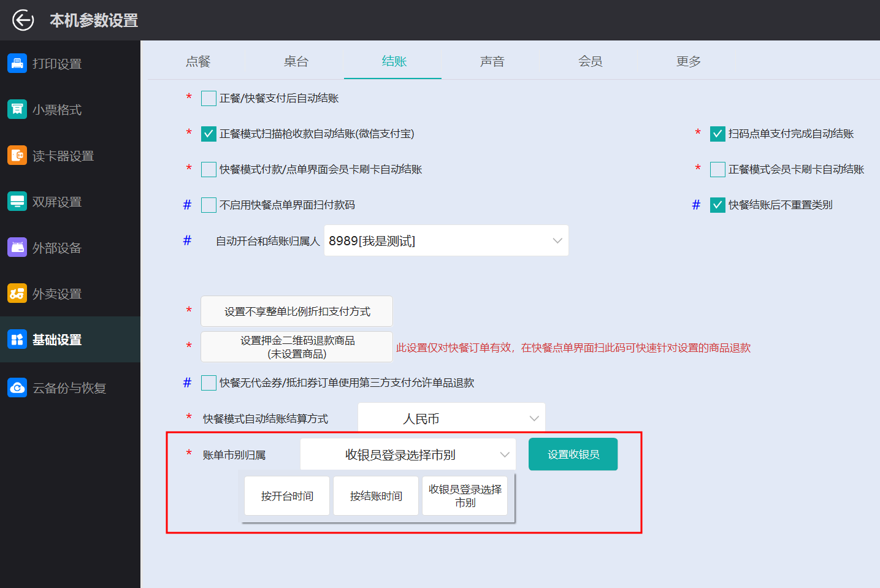Click the 设置收银员 button
Viewport: 880px width, 588px height.
coord(573,454)
